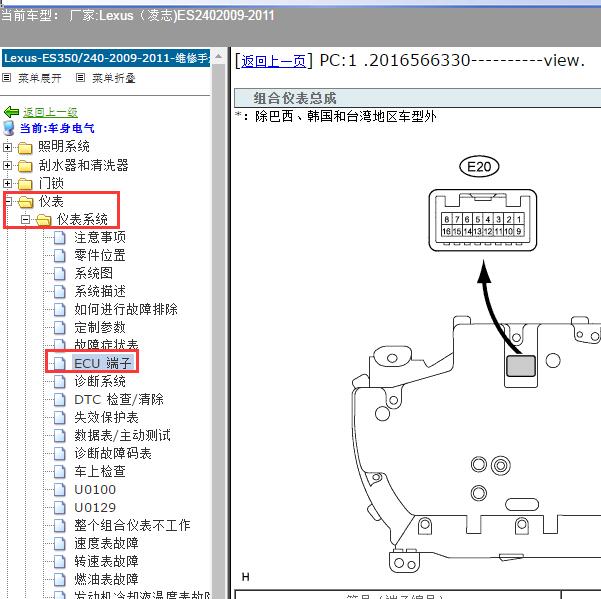Select the 仪表系统 tree item
This screenshot has height=599, width=601.
[82, 219]
